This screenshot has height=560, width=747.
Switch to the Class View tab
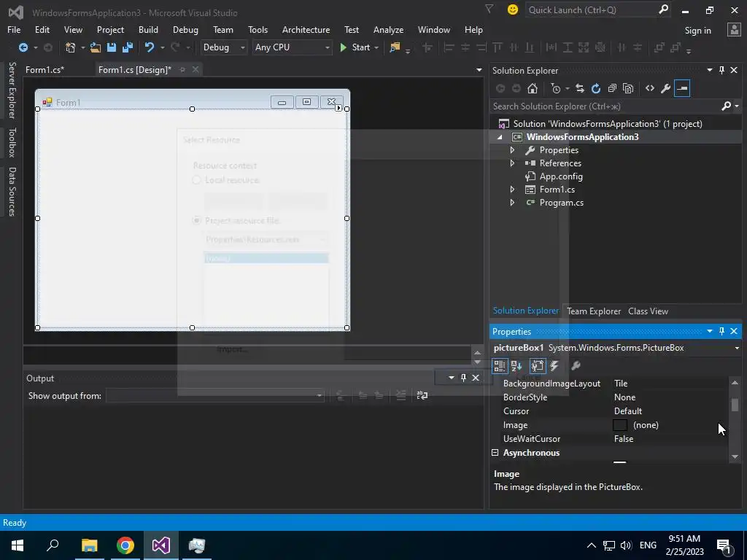[x=648, y=311]
